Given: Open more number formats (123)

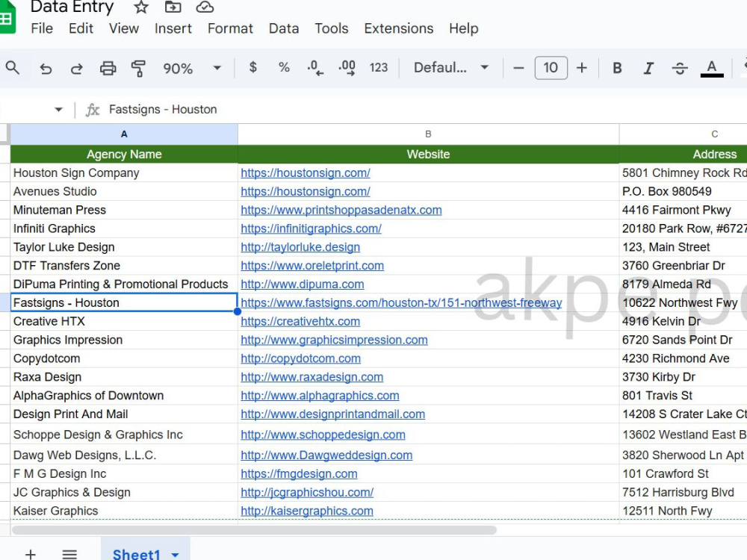Looking at the screenshot, I should [x=379, y=68].
